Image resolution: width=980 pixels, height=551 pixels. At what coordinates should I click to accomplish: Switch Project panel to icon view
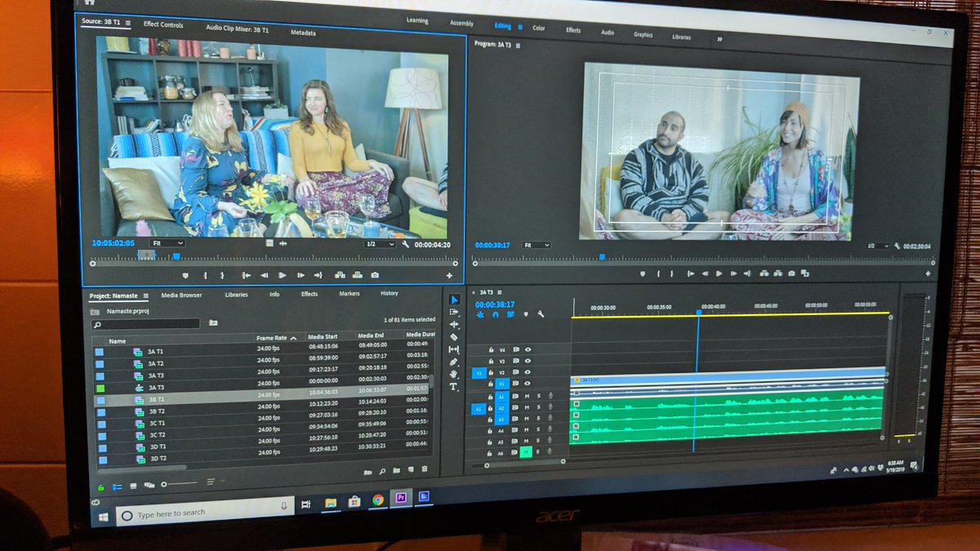131,487
